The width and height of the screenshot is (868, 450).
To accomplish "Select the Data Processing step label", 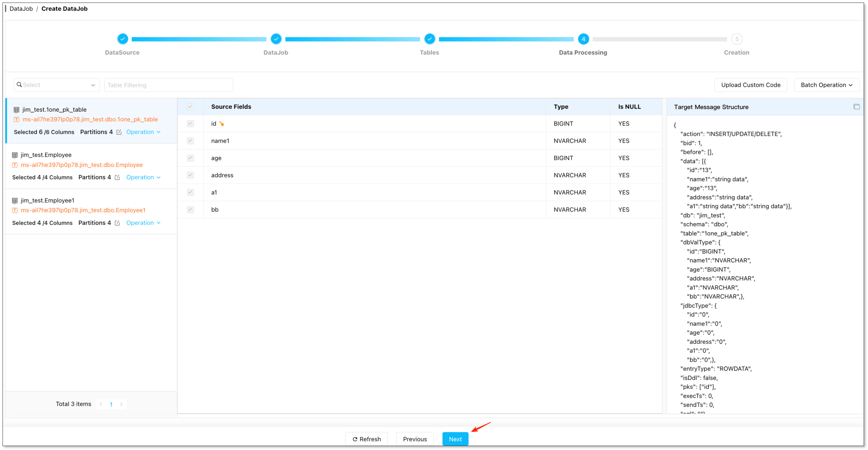I will [x=583, y=52].
